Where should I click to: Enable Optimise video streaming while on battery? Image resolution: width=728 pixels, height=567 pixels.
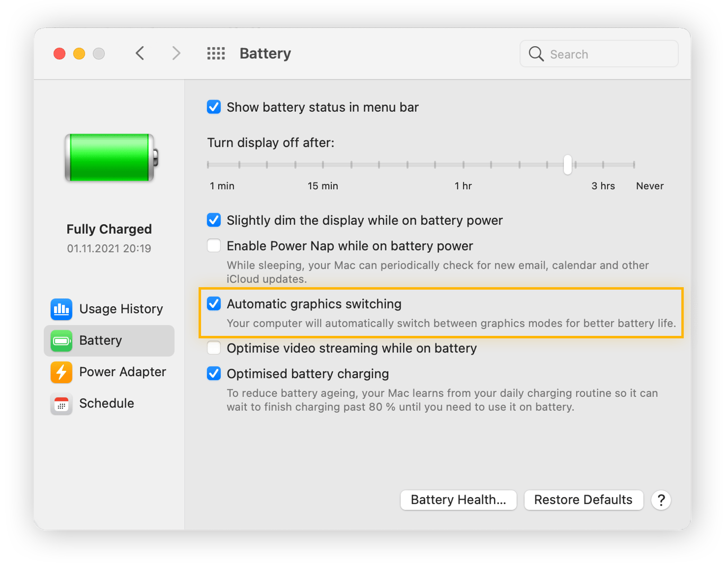tap(213, 348)
